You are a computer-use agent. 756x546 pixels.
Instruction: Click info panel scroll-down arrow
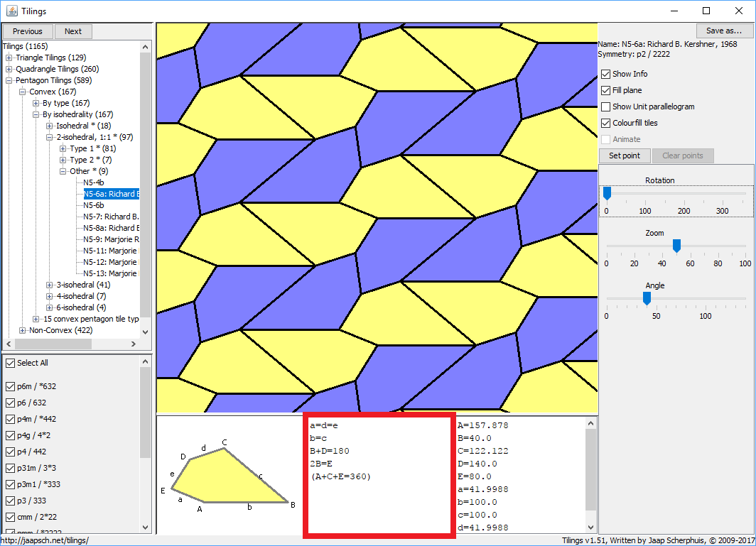590,528
